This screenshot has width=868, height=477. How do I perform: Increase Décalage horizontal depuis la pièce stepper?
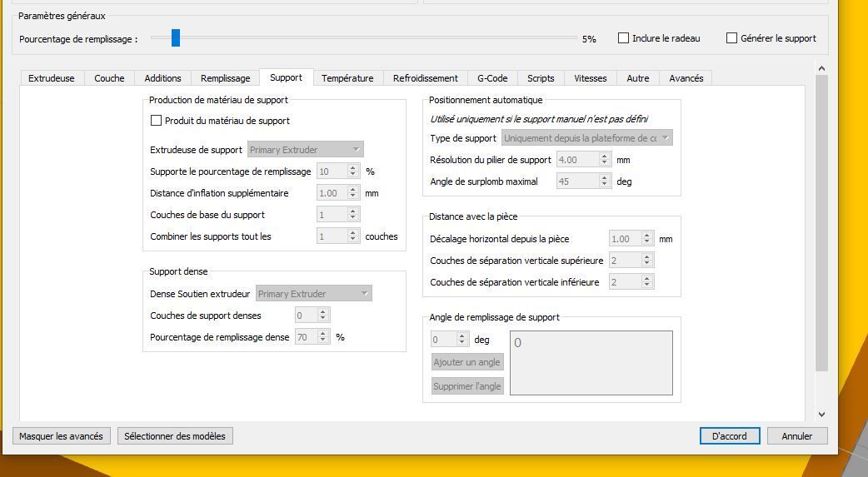[647, 236]
